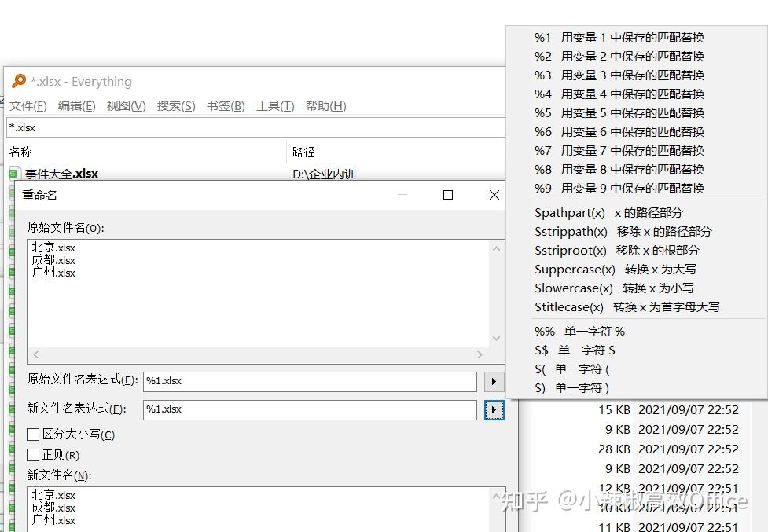Choose %3 用变量 3 中保存的匹配替换

tap(619, 75)
